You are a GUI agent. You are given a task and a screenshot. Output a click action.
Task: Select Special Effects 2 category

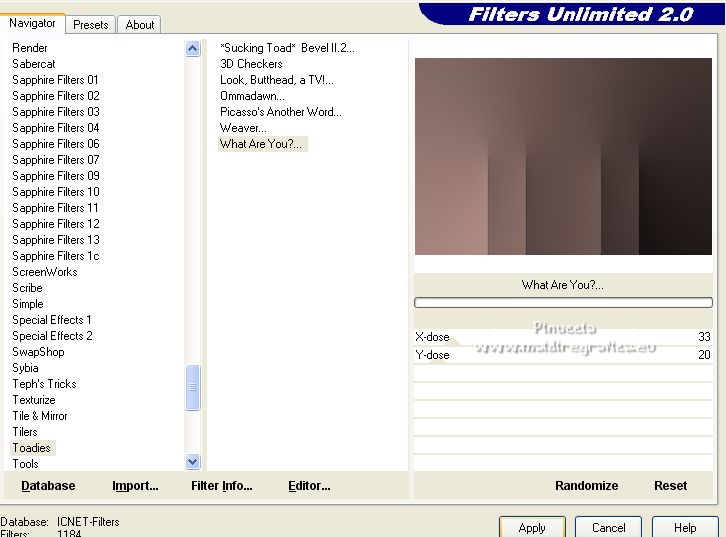click(x=52, y=336)
